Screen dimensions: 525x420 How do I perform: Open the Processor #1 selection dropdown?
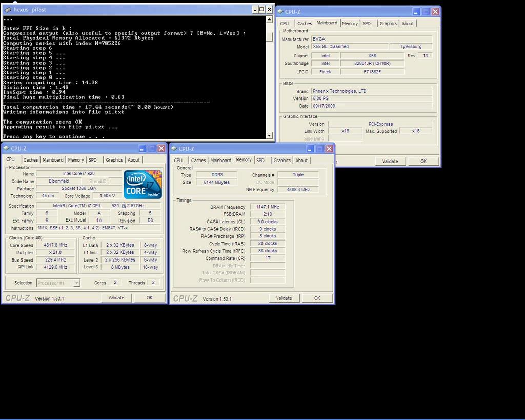[77, 283]
